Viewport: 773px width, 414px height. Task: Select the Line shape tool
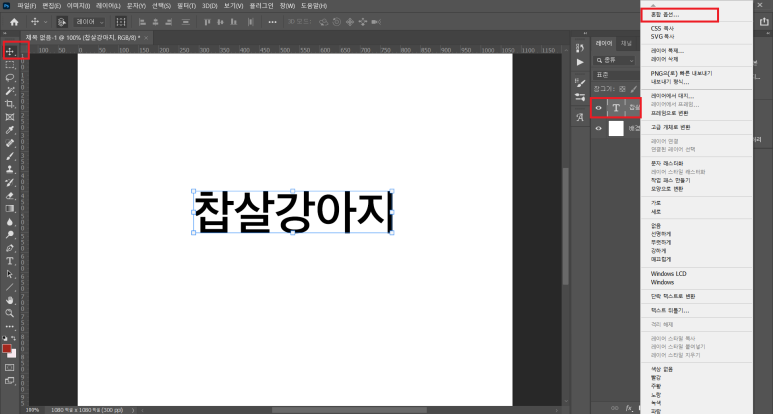pos(10,287)
